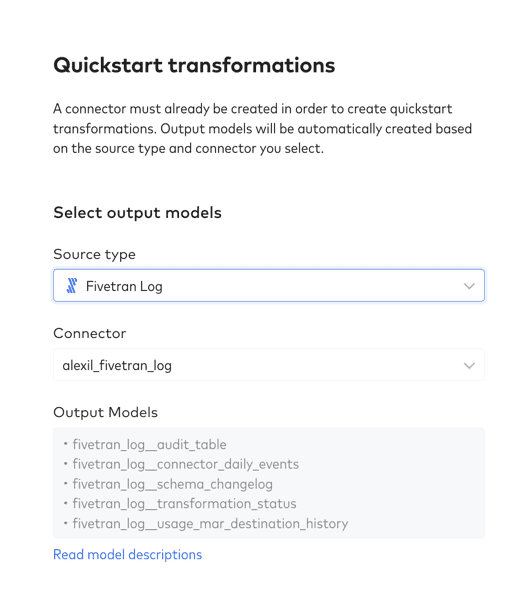Image resolution: width=518 pixels, height=602 pixels.
Task: Expand the Connector chevron arrow
Action: point(469,366)
